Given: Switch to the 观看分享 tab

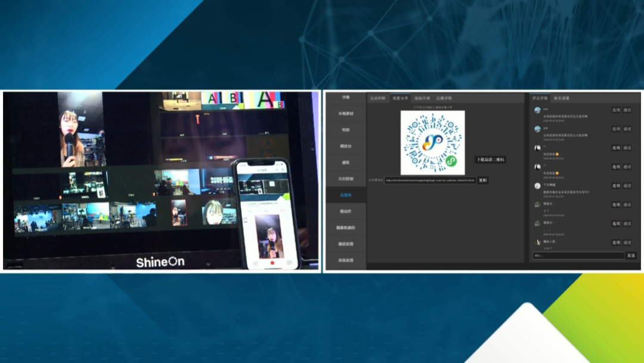Looking at the screenshot, I should (x=400, y=99).
